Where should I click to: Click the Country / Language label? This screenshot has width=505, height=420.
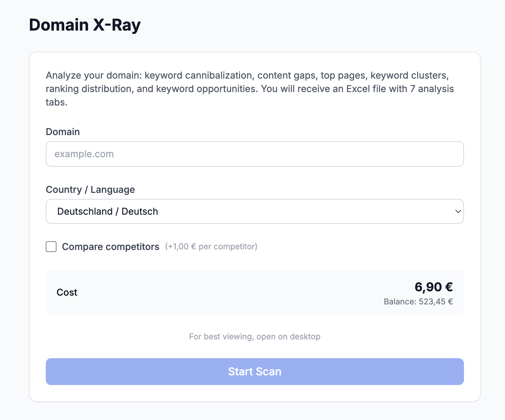click(90, 190)
